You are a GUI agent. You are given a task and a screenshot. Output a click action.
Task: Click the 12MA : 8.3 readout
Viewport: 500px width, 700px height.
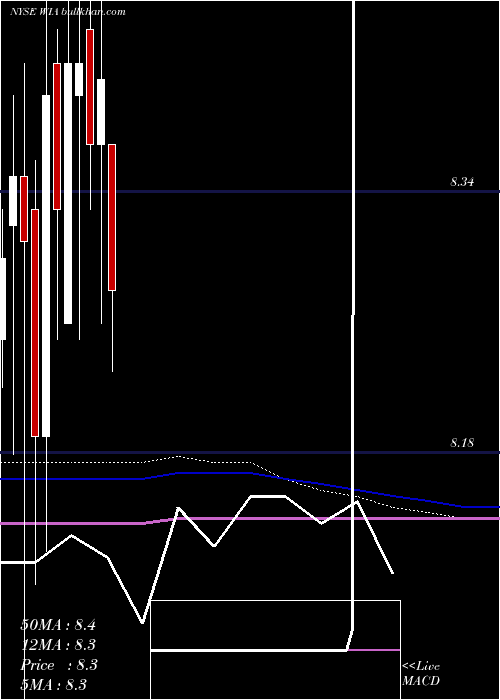click(x=58, y=645)
